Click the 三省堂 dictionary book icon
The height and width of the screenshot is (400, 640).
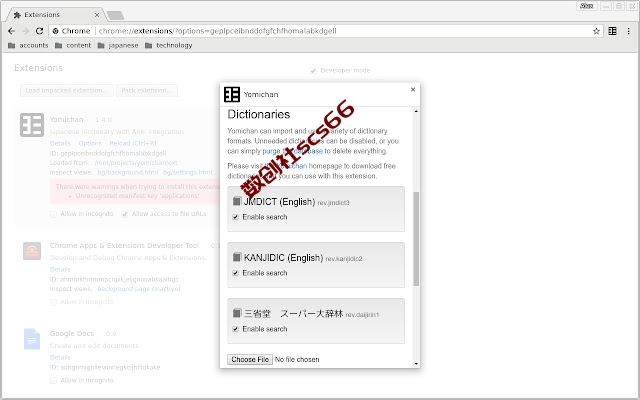237,313
